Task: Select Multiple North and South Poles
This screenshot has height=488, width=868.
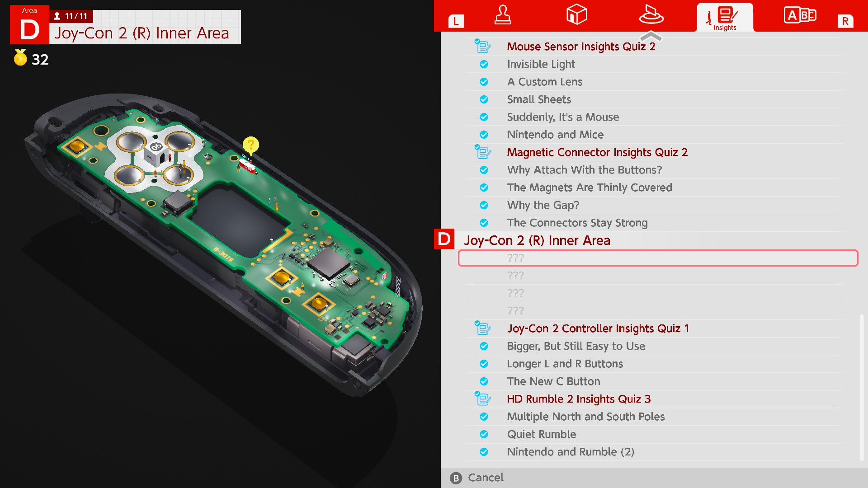Action: [586, 417]
